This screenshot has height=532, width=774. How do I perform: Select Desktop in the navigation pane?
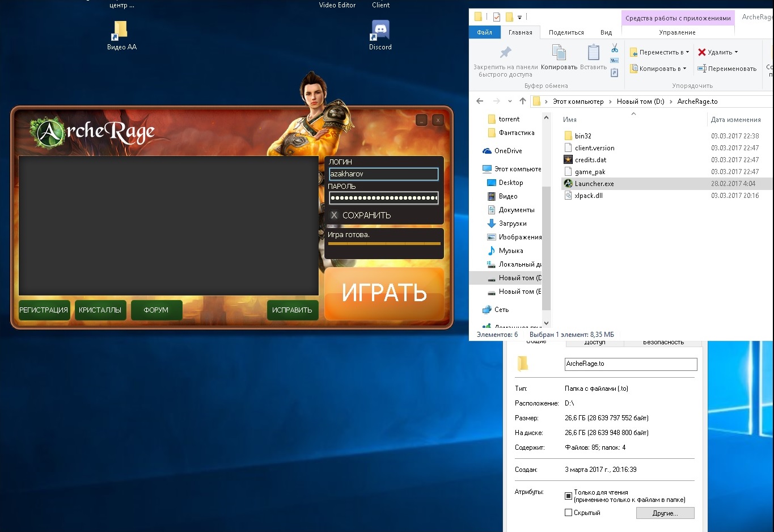point(511,183)
